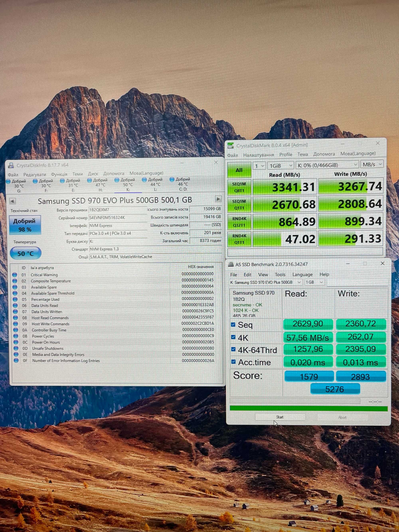Click the Power On Hours status dot

[x=16, y=342]
